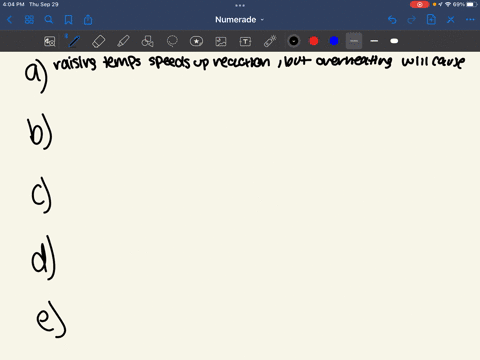Image resolution: width=480 pixels, height=360 pixels.
Task: Choose the red pen color
Action: coord(314,41)
